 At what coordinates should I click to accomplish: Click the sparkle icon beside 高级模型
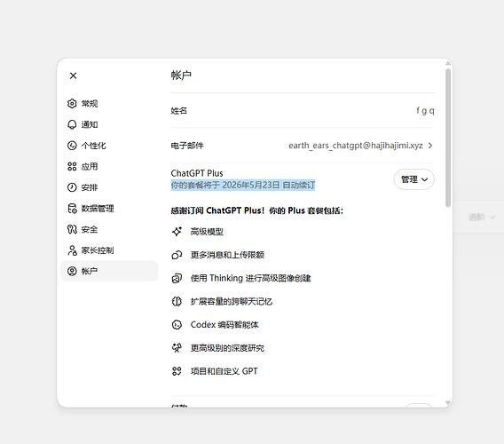point(177,232)
